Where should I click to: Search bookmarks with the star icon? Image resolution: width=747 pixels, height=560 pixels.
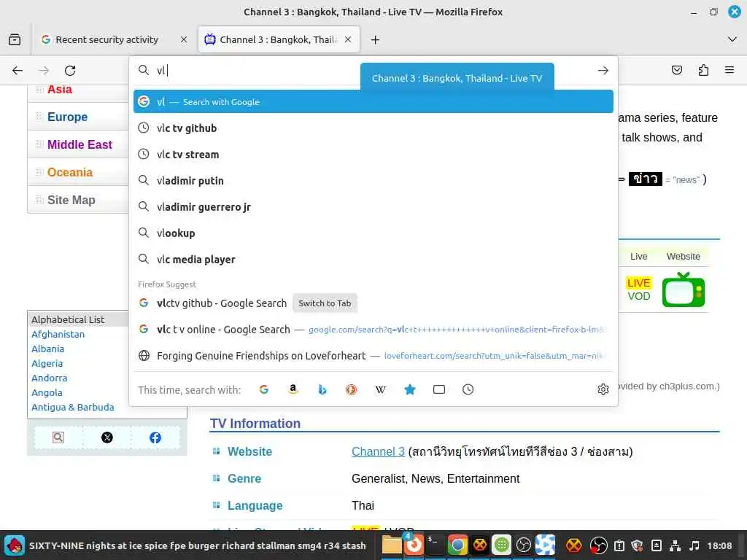pyautogui.click(x=410, y=389)
